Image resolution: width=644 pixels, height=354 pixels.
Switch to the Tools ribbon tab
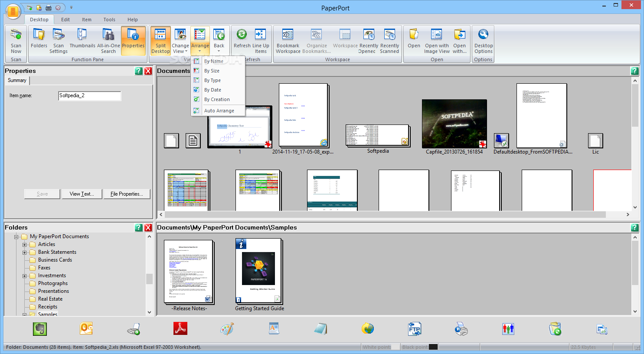[109, 20]
